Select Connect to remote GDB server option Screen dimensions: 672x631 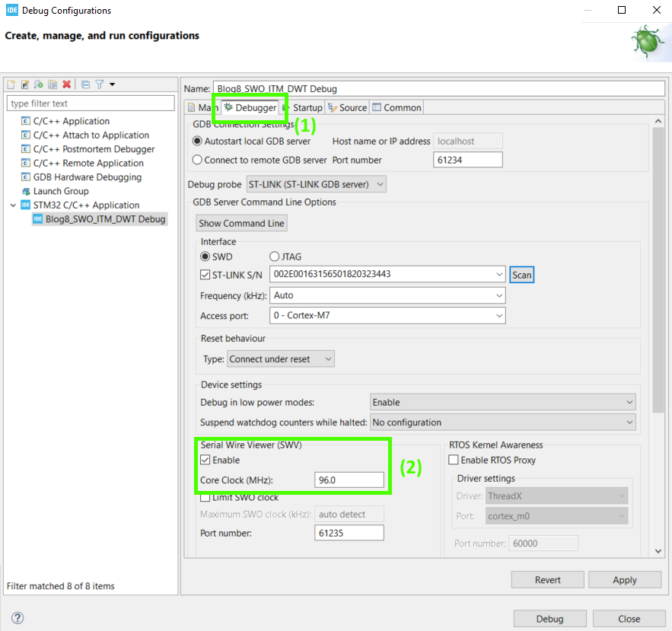click(197, 160)
